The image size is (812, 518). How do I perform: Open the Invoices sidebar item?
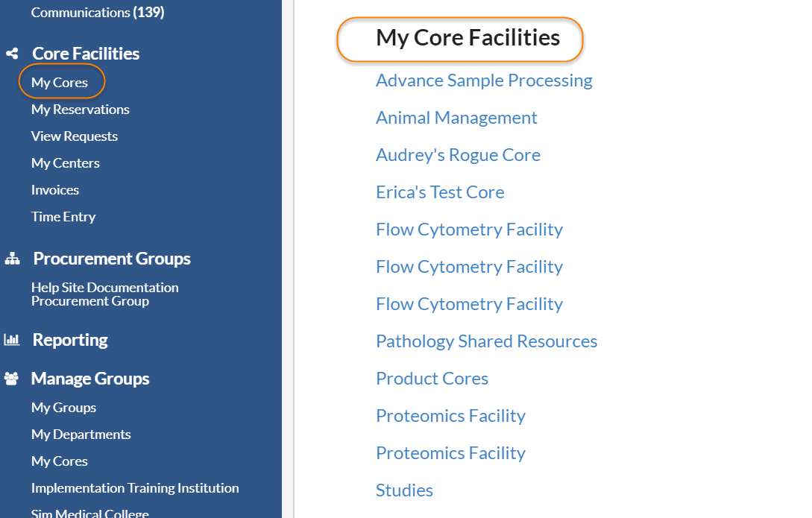point(54,190)
